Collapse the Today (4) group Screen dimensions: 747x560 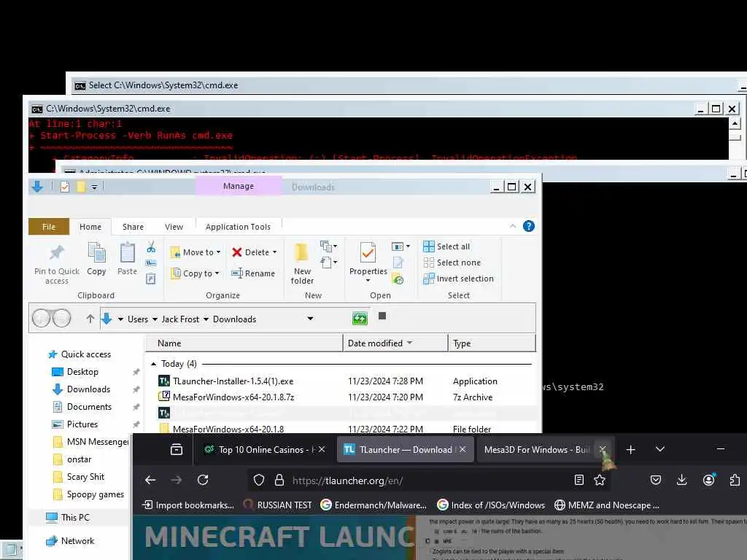[153, 364]
